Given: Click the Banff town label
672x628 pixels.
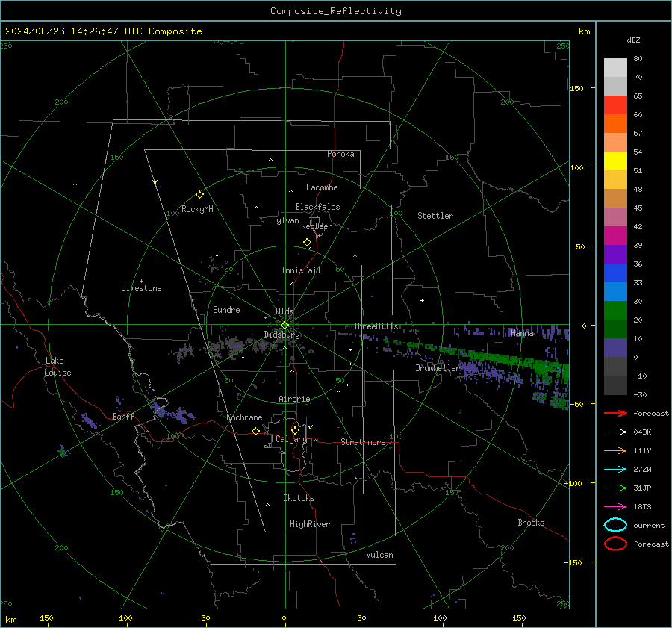Looking at the screenshot, I should [123, 416].
